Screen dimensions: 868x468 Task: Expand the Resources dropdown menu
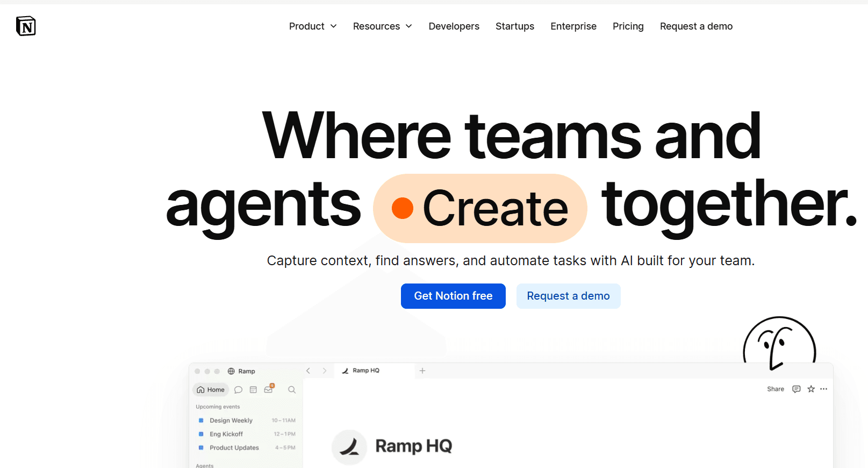pos(383,26)
